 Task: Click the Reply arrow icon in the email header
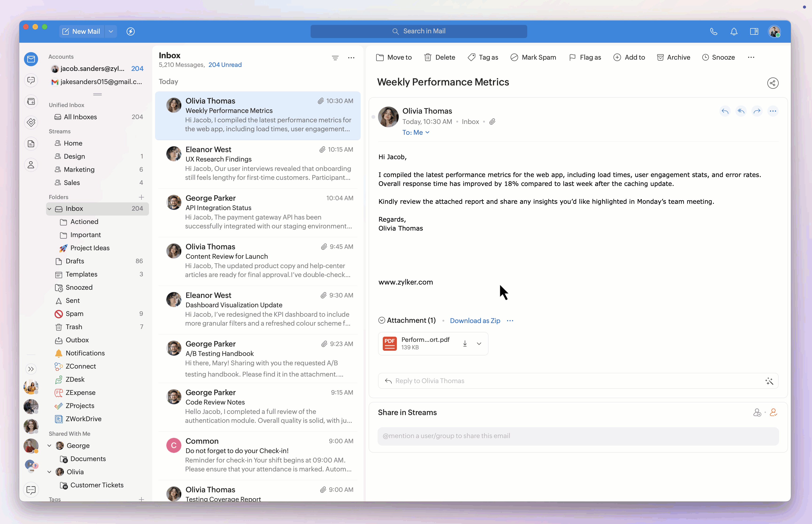pos(725,111)
